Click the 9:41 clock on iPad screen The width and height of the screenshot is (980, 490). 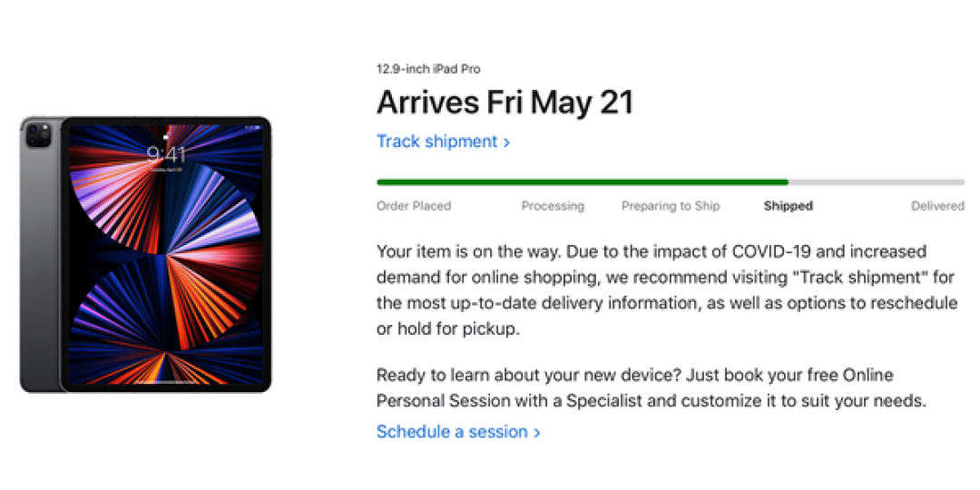(166, 154)
